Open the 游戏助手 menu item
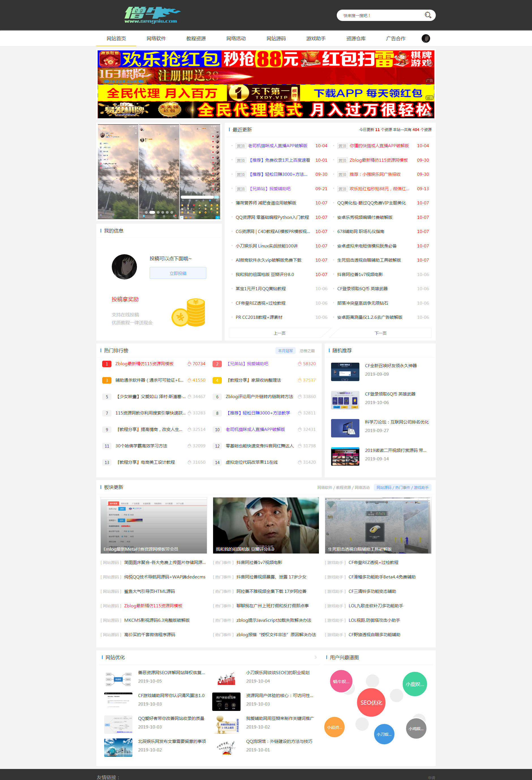 click(316, 38)
